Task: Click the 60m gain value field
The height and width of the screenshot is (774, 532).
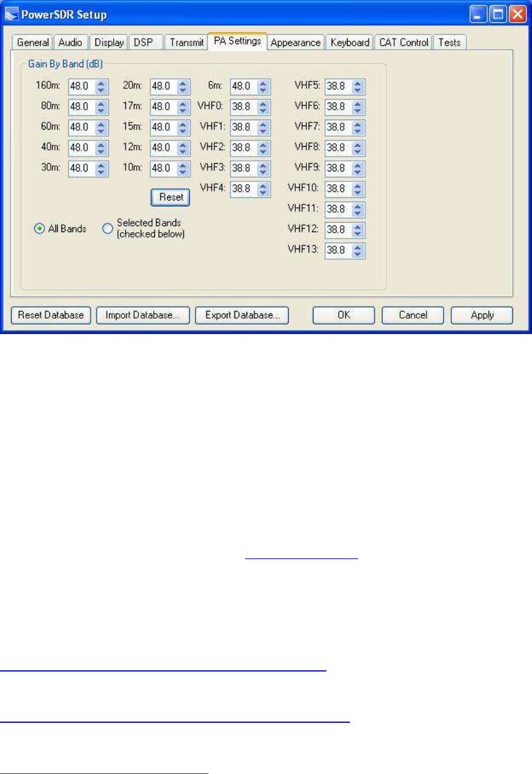Action: [82, 127]
